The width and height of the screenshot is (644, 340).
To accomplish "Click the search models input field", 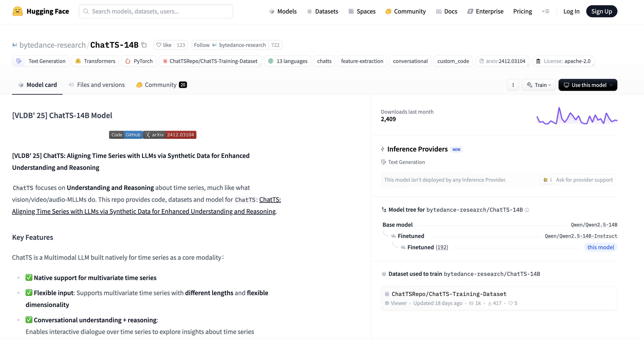I will [x=156, y=11].
